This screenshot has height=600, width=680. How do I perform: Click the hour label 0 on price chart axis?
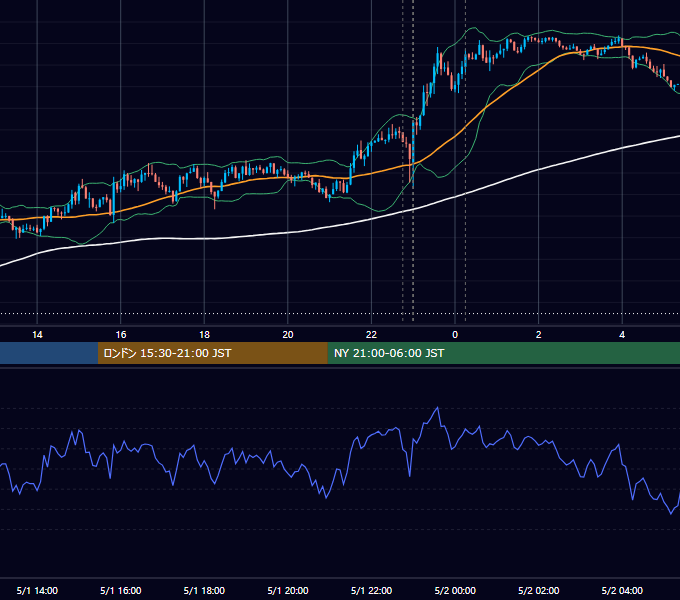pyautogui.click(x=455, y=335)
